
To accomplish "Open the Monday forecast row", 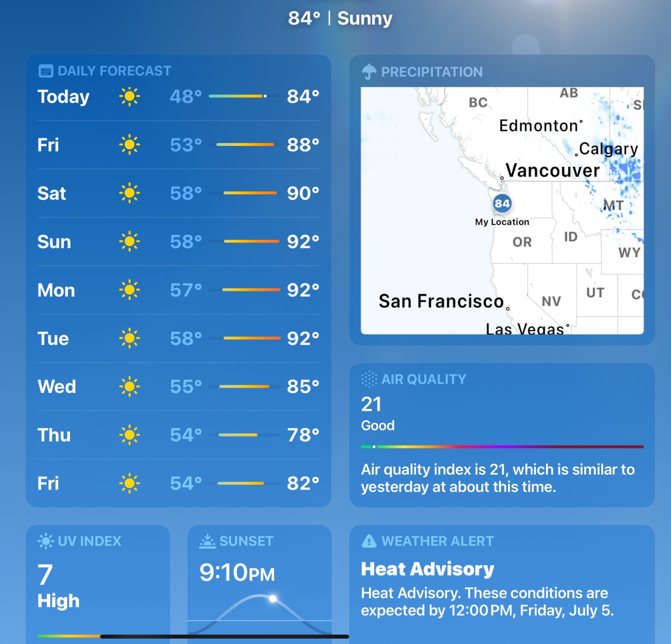I will [x=179, y=290].
